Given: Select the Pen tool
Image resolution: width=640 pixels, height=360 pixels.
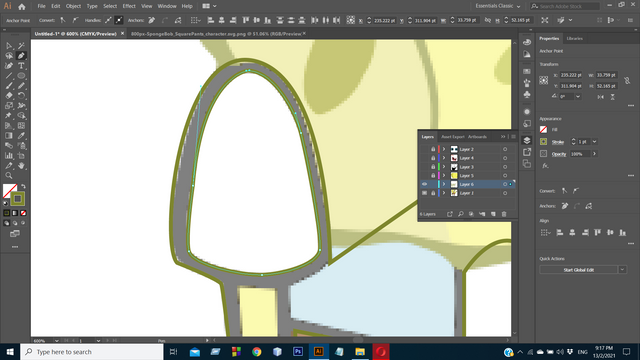Looking at the screenshot, I should [x=21, y=56].
